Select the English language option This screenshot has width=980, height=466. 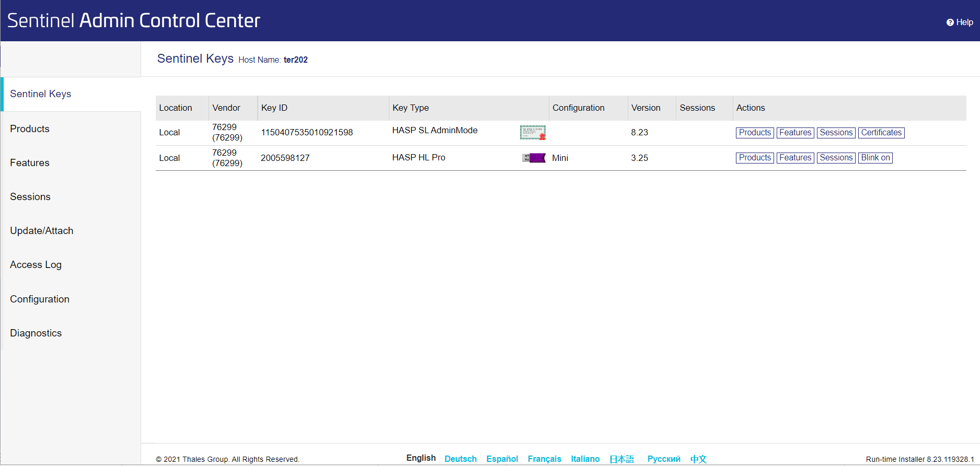pos(421,458)
